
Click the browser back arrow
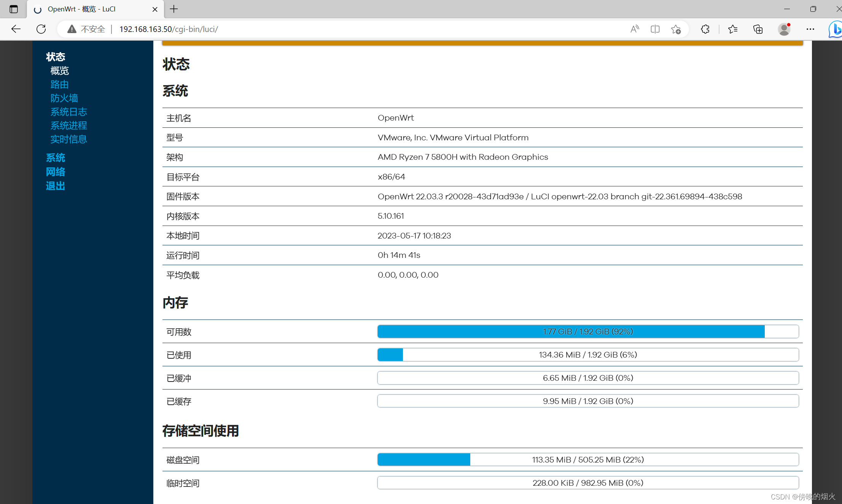click(x=16, y=29)
